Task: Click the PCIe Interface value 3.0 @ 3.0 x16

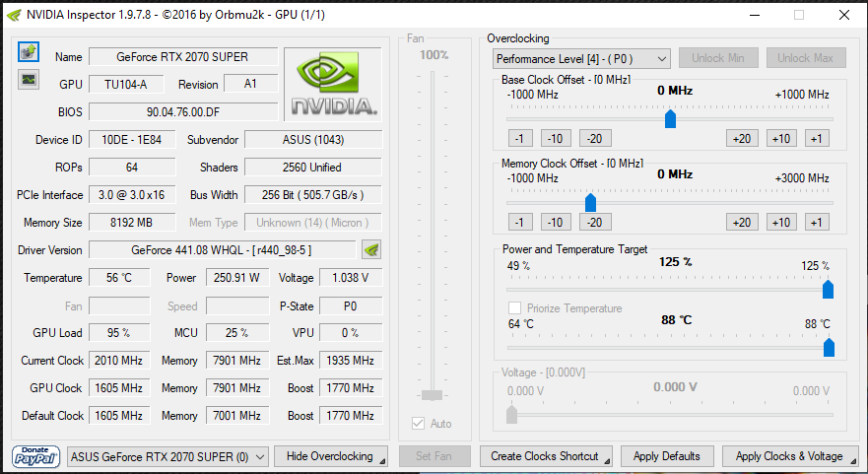Action: pyautogui.click(x=132, y=195)
